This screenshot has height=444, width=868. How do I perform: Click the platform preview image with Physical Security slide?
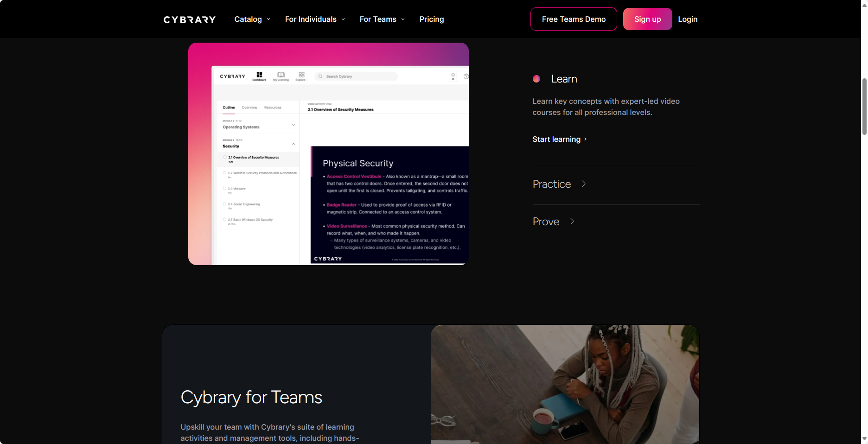pyautogui.click(x=328, y=154)
